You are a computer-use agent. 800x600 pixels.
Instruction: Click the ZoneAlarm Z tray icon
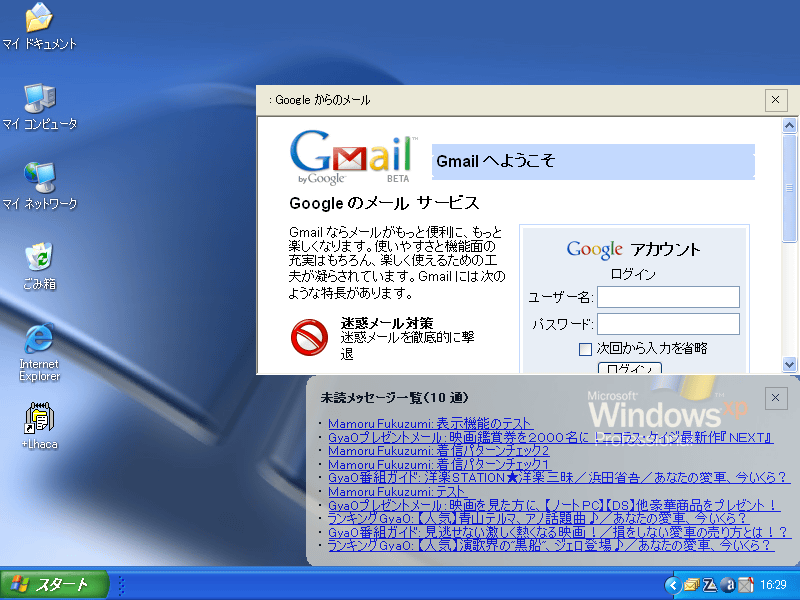click(710, 585)
